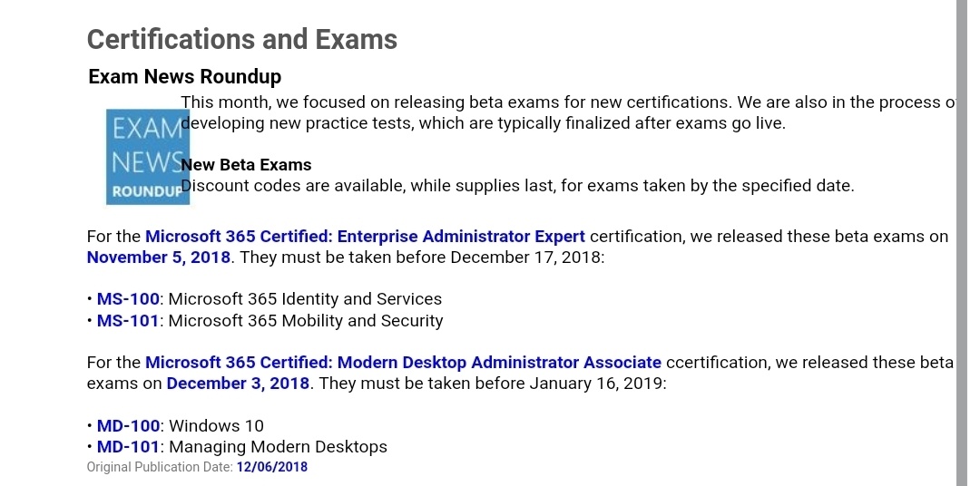Follow the December 3, 2018 link

coord(238,384)
